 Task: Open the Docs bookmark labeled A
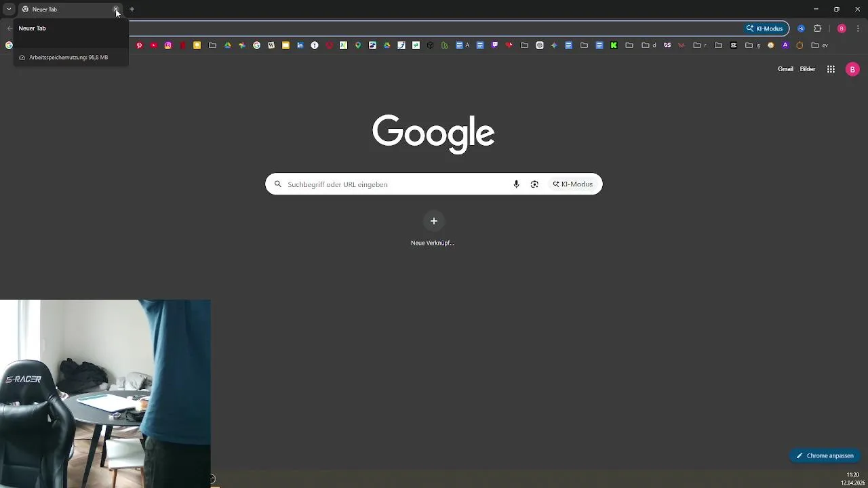click(x=463, y=45)
